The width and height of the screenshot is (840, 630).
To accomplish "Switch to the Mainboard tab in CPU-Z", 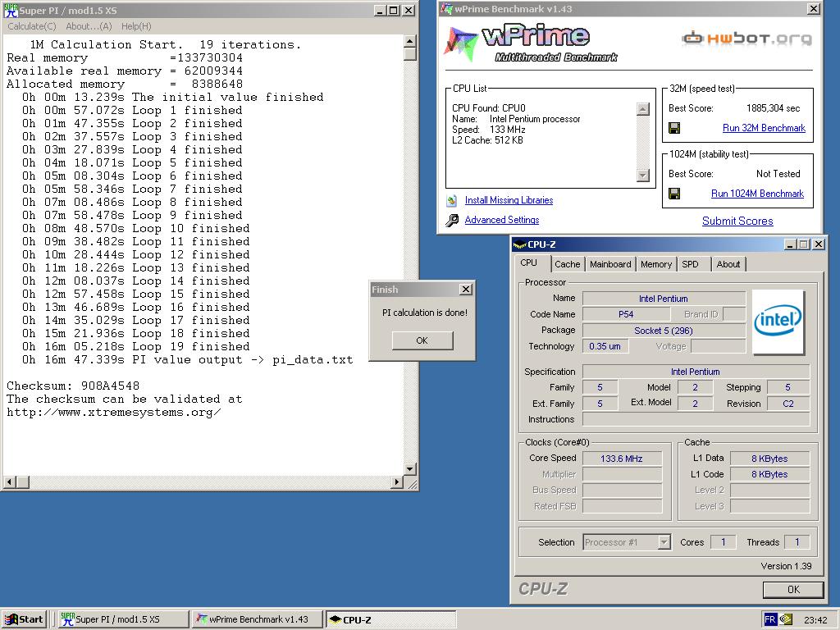I will 610,264.
